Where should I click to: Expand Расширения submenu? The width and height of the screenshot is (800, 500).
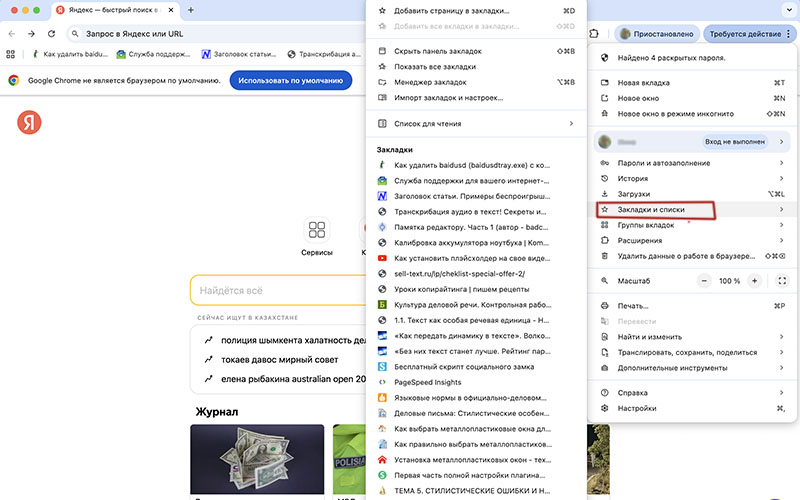[692, 240]
